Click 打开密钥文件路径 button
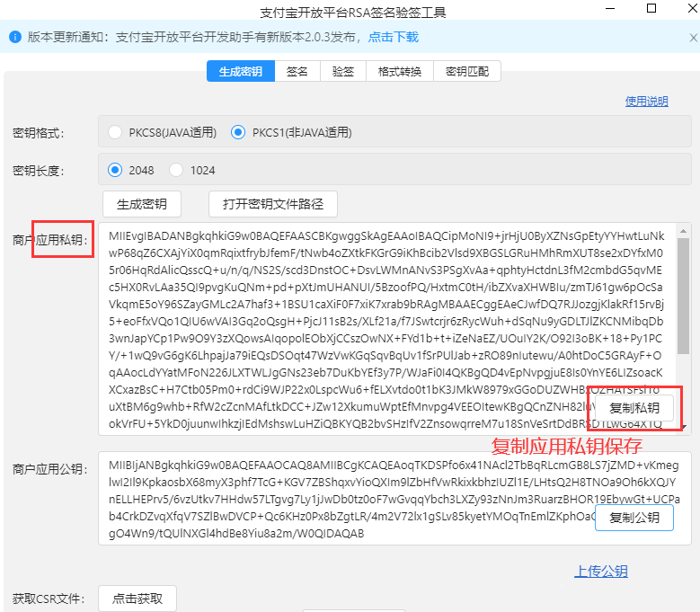 point(273,204)
